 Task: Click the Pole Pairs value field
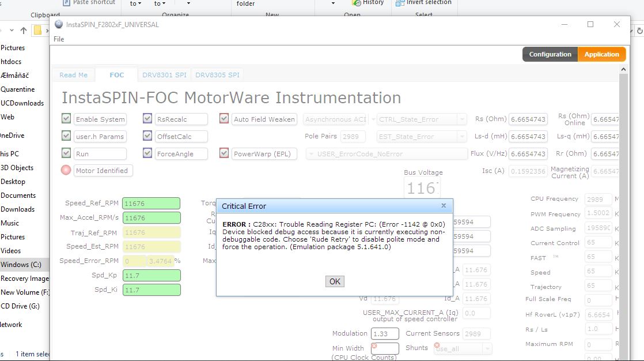tap(353, 137)
